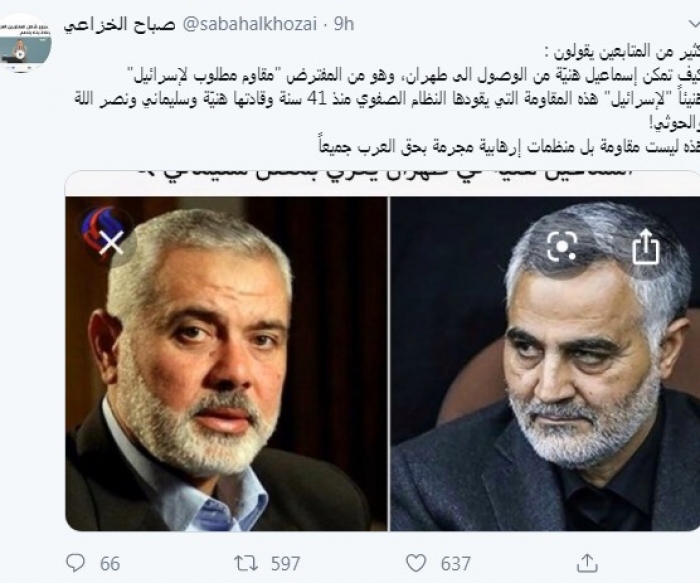Click the reply speech bubble icon
This screenshot has height=583, width=700.
[75, 562]
